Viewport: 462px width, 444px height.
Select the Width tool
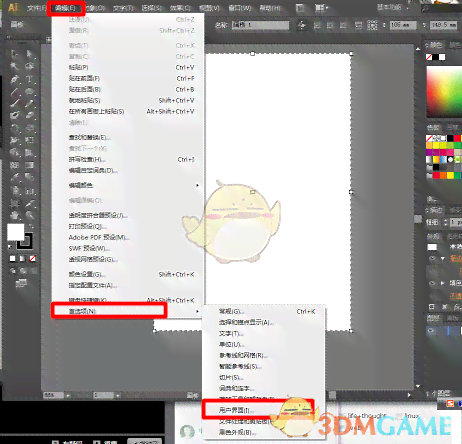click(x=15, y=141)
